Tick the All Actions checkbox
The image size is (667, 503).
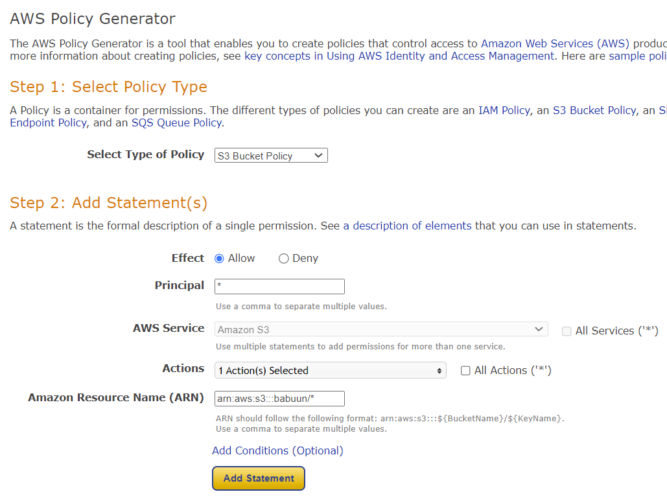pos(466,370)
